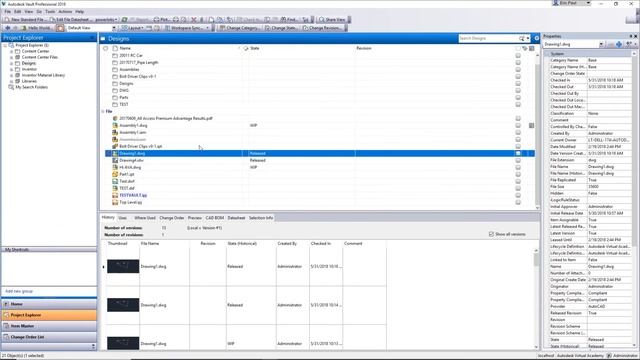Switch to the Where Used tab
The height and width of the screenshot is (360, 640).
click(x=144, y=218)
